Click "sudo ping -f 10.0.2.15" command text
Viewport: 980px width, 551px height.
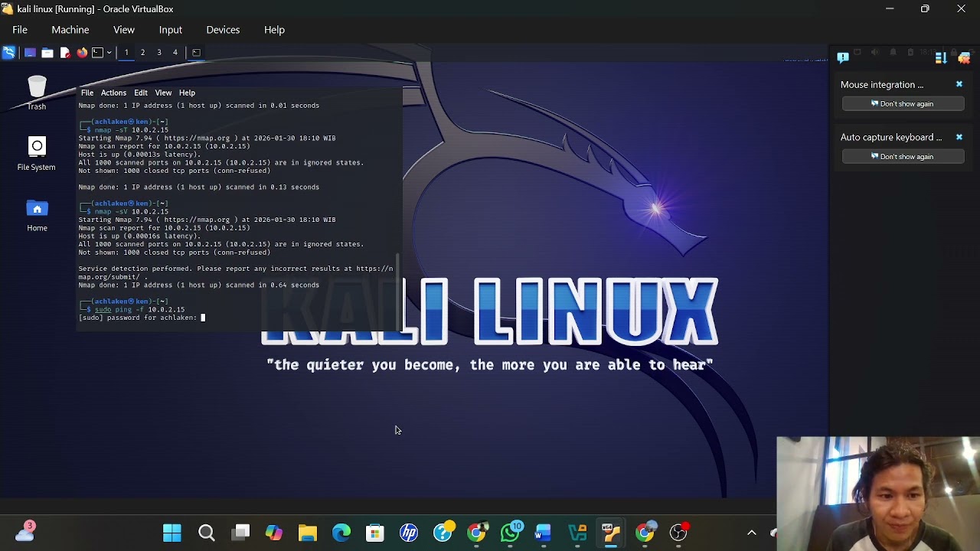click(x=139, y=309)
